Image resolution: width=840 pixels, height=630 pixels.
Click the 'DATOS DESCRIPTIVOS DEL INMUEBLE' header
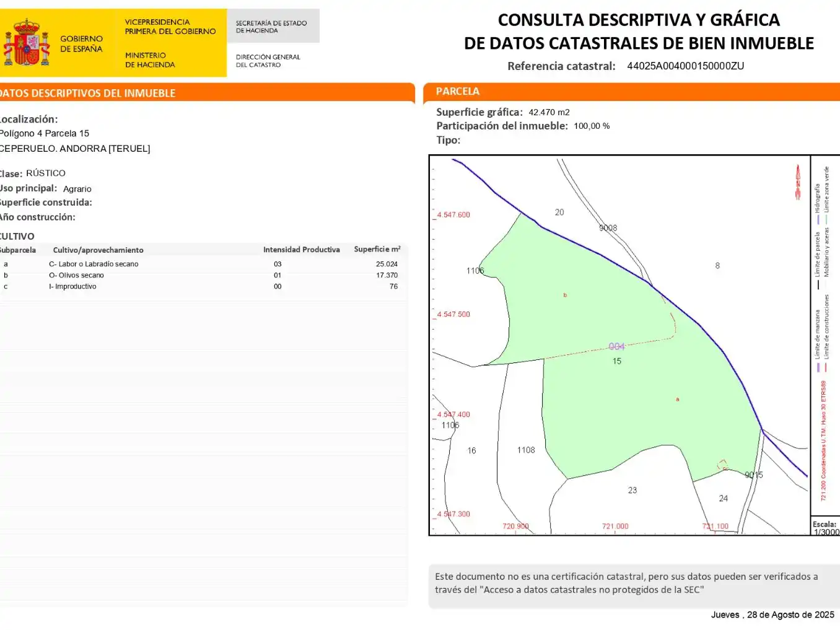87,93
